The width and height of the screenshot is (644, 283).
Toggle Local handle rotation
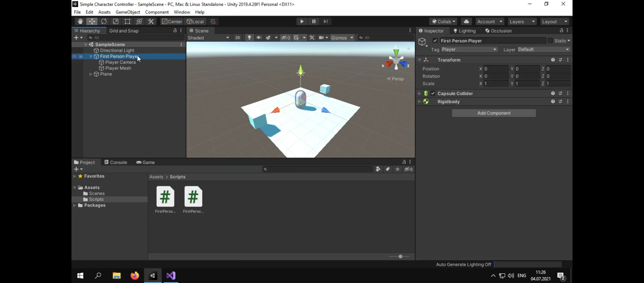[x=195, y=21]
